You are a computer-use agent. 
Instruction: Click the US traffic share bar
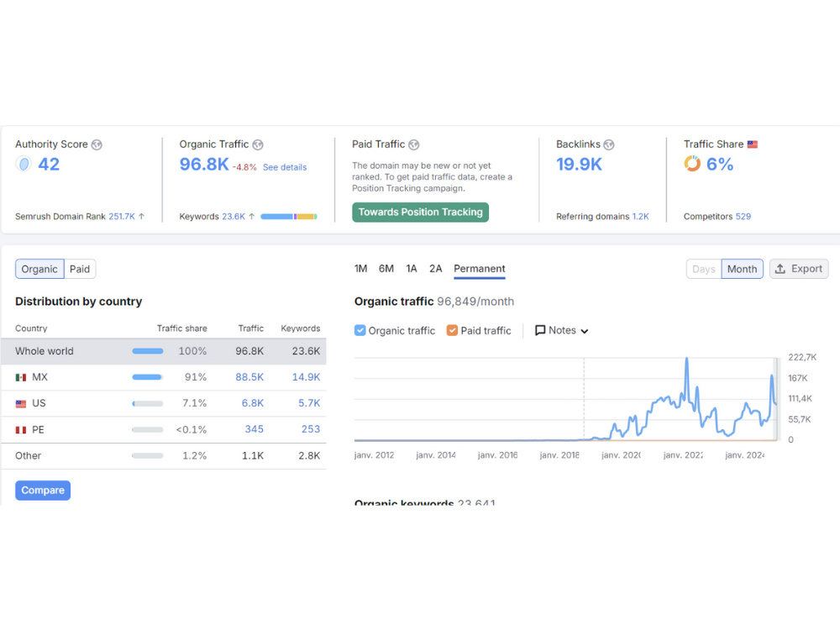[x=148, y=403]
